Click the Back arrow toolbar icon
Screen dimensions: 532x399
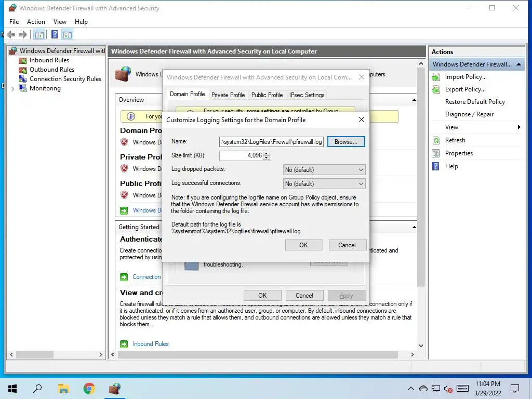click(11, 35)
